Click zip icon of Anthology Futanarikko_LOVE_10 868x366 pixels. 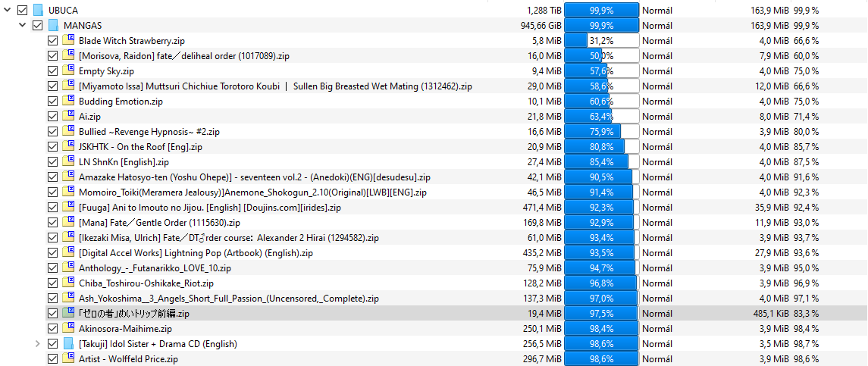pos(68,268)
